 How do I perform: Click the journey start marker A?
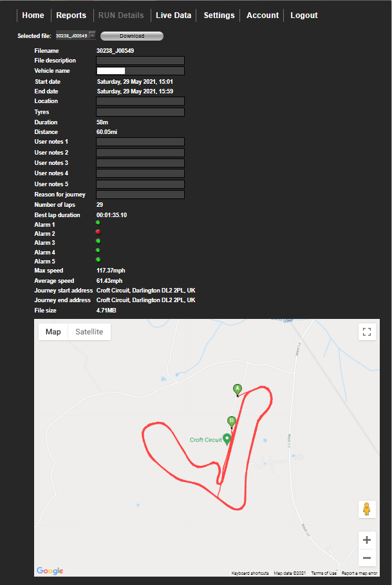click(238, 389)
